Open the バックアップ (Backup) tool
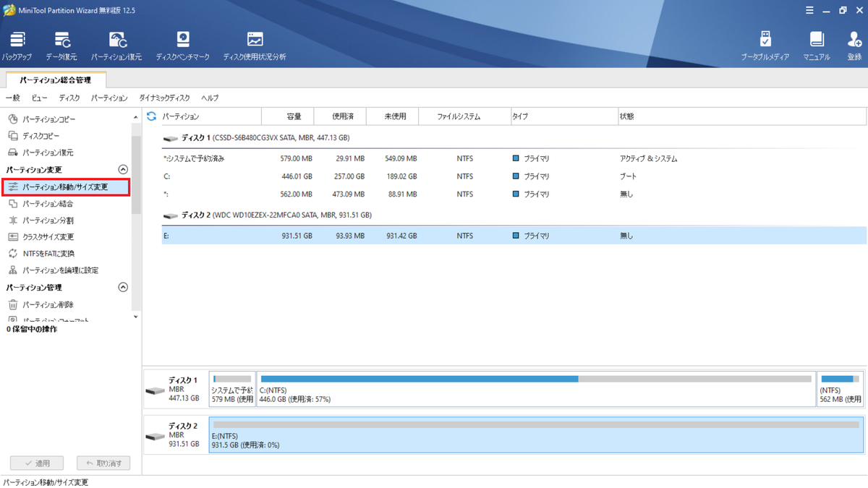The width and height of the screenshot is (868, 488). click(x=17, y=46)
